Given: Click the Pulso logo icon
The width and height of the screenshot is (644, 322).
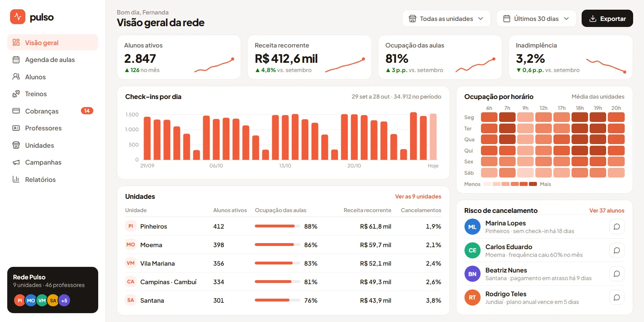Looking at the screenshot, I should [x=18, y=17].
